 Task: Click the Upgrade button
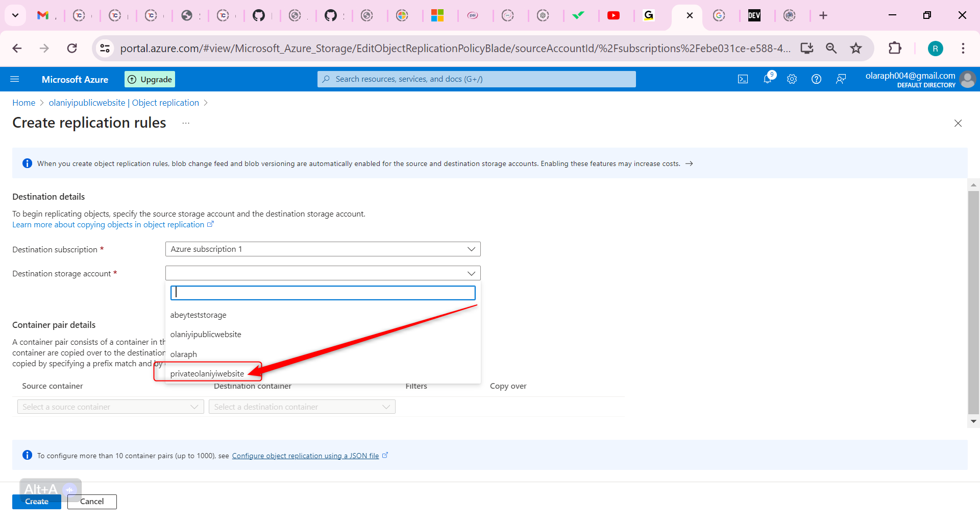pos(150,79)
